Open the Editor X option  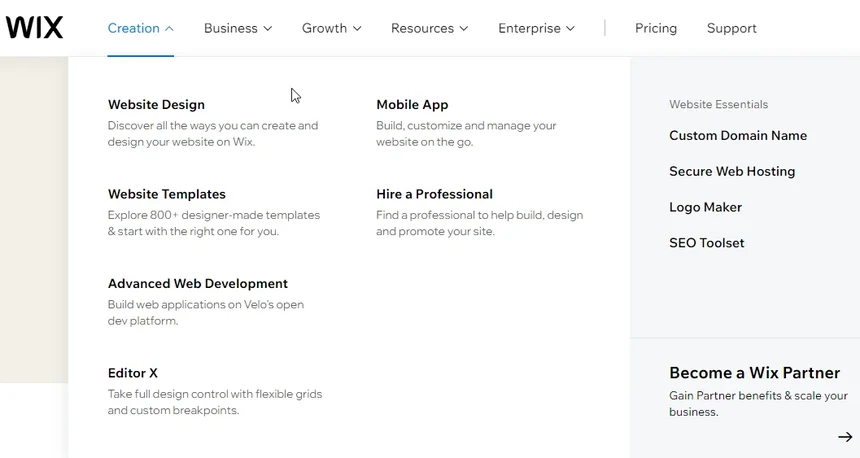click(x=133, y=373)
